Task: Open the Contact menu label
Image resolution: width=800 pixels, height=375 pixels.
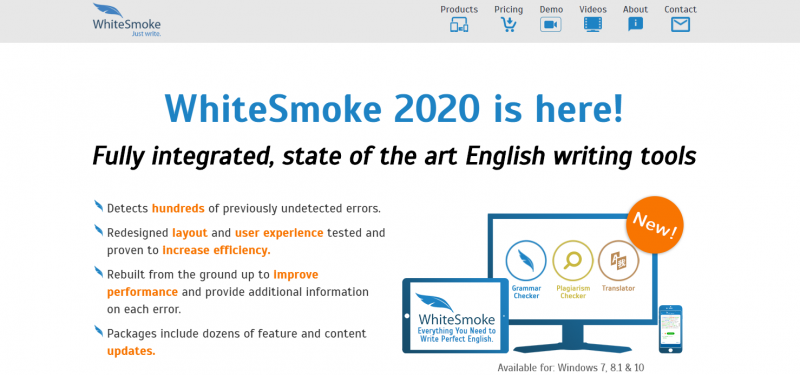Action: pos(680,9)
